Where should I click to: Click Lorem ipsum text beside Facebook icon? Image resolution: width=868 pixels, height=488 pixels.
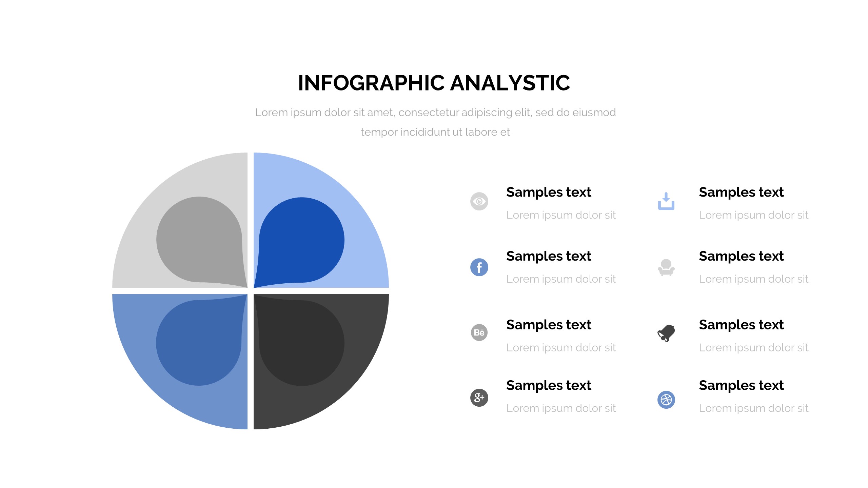pyautogui.click(x=561, y=279)
